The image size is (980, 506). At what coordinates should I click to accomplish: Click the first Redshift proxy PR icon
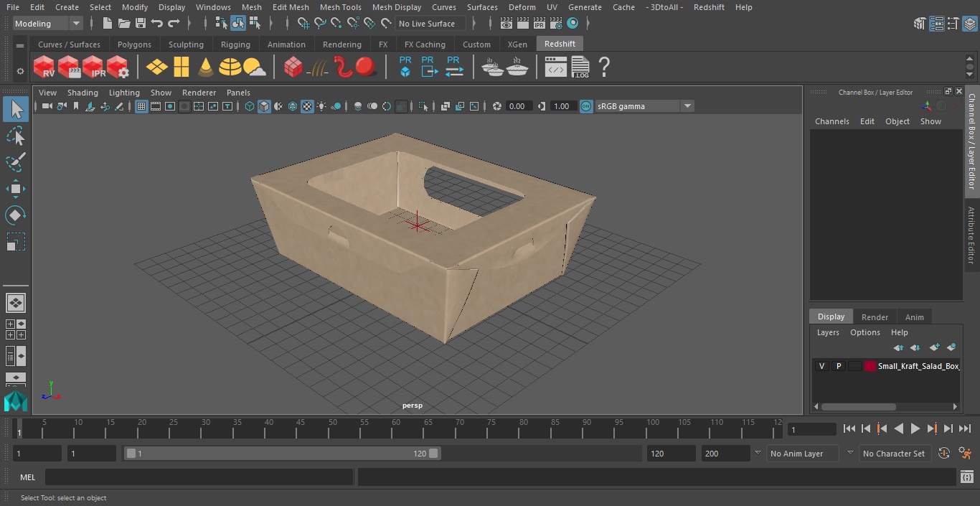[405, 67]
